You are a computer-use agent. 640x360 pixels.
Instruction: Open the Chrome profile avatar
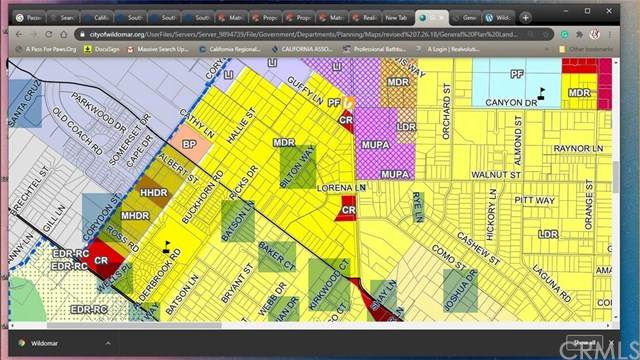[x=595, y=35]
